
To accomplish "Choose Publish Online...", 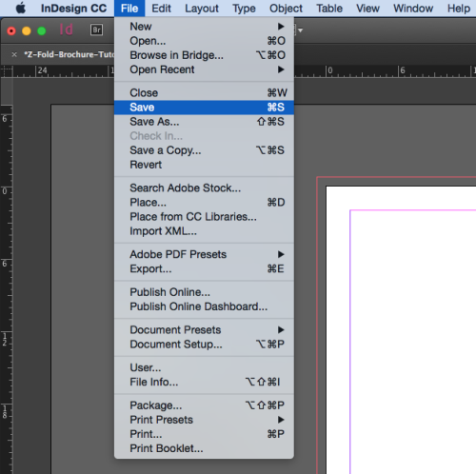I will (x=204, y=292).
